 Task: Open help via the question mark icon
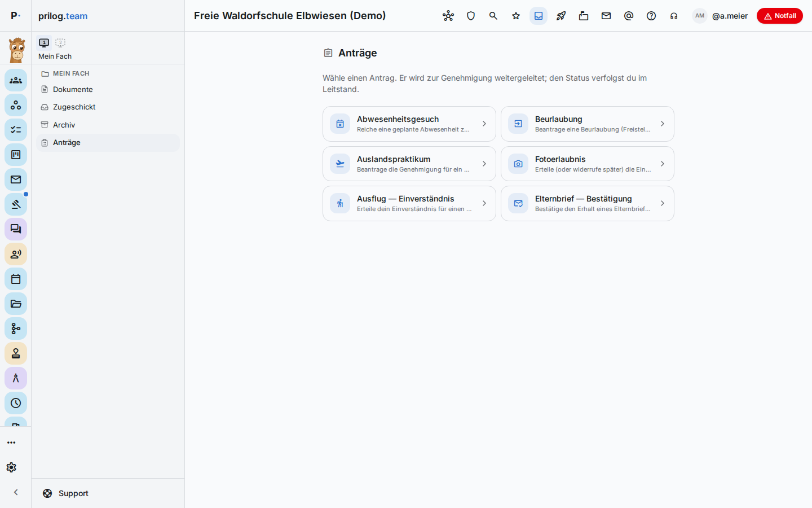click(x=651, y=16)
